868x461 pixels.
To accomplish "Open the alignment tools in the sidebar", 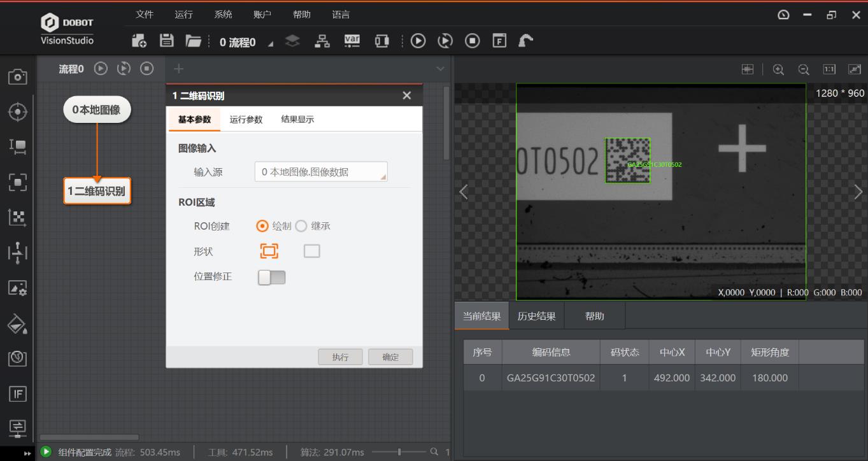I will [x=18, y=253].
